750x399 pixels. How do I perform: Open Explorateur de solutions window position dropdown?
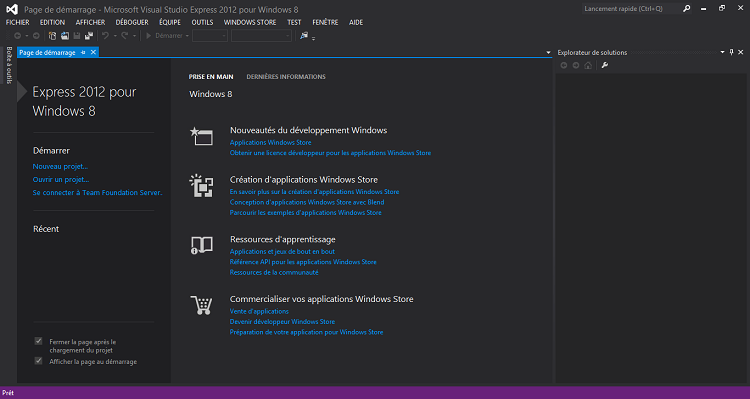(x=722, y=52)
